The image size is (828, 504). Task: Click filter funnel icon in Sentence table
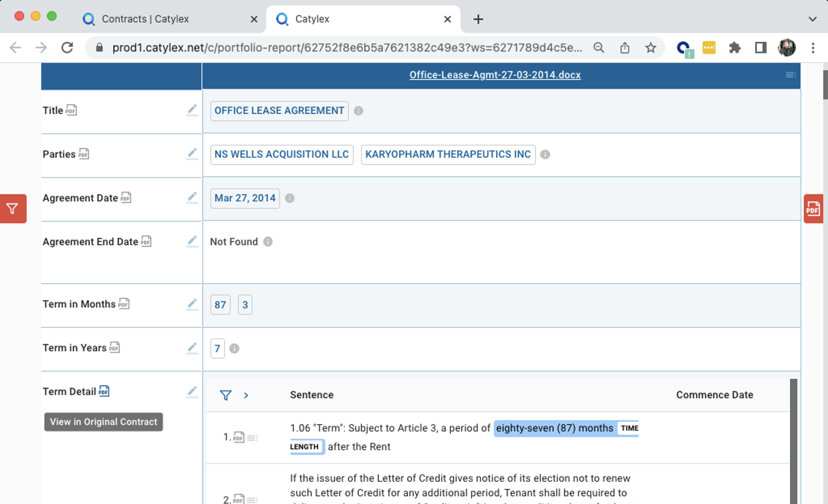coord(226,395)
